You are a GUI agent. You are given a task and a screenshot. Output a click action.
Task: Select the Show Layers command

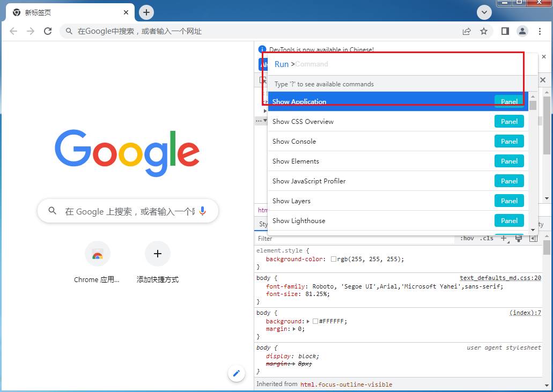398,201
